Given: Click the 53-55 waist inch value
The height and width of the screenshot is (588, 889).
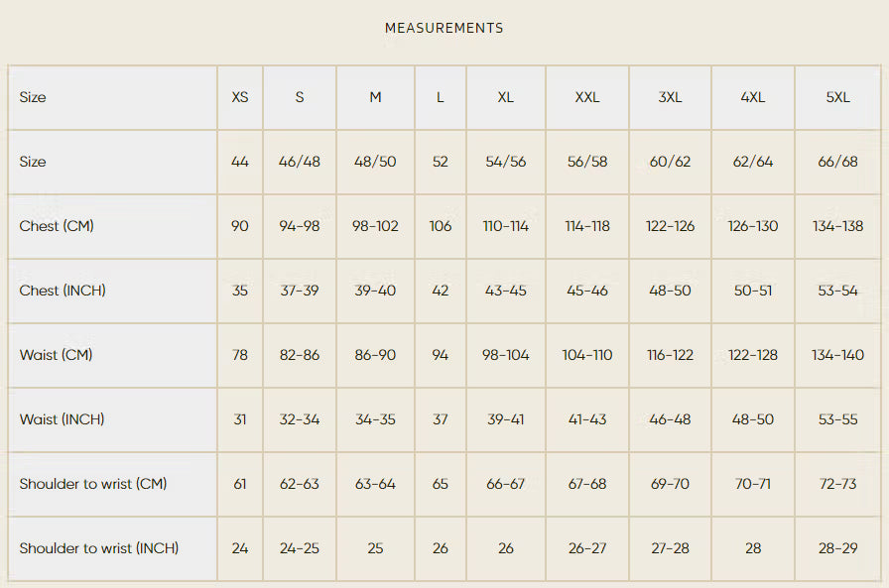Looking at the screenshot, I should point(837,419).
